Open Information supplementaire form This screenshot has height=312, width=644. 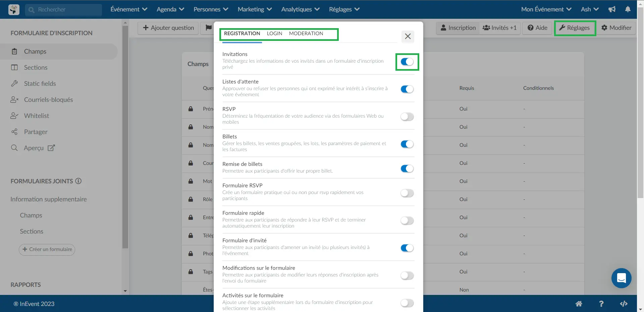coord(49,199)
